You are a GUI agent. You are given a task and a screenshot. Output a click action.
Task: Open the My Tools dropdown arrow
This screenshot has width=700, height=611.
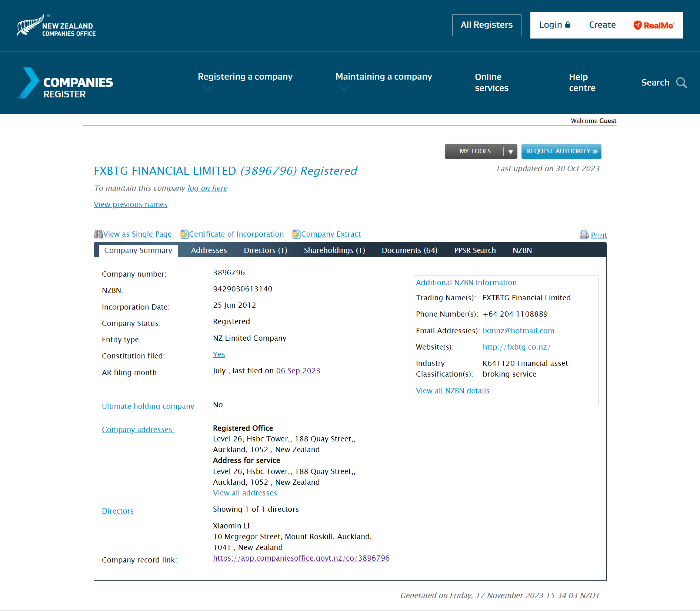point(510,151)
